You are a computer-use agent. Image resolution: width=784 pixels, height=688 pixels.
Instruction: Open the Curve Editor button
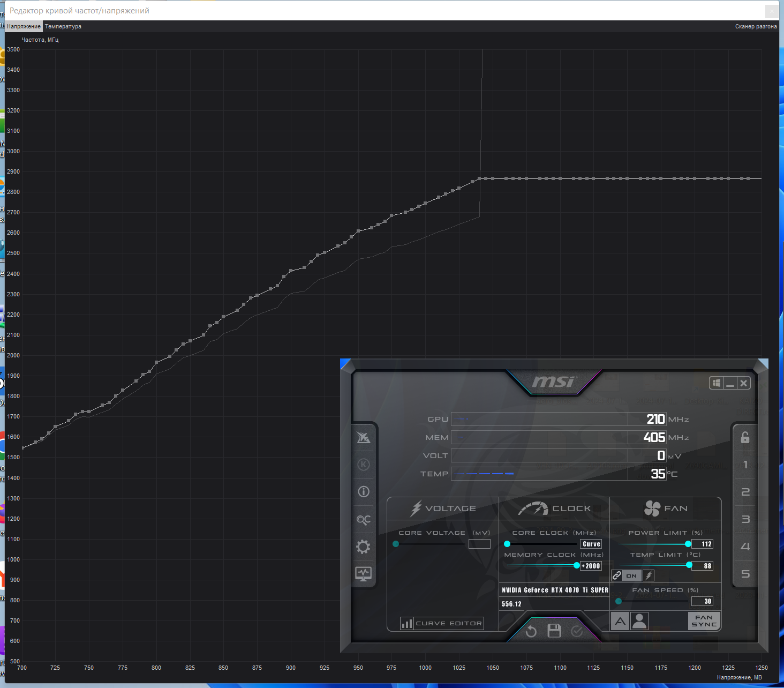pyautogui.click(x=449, y=623)
